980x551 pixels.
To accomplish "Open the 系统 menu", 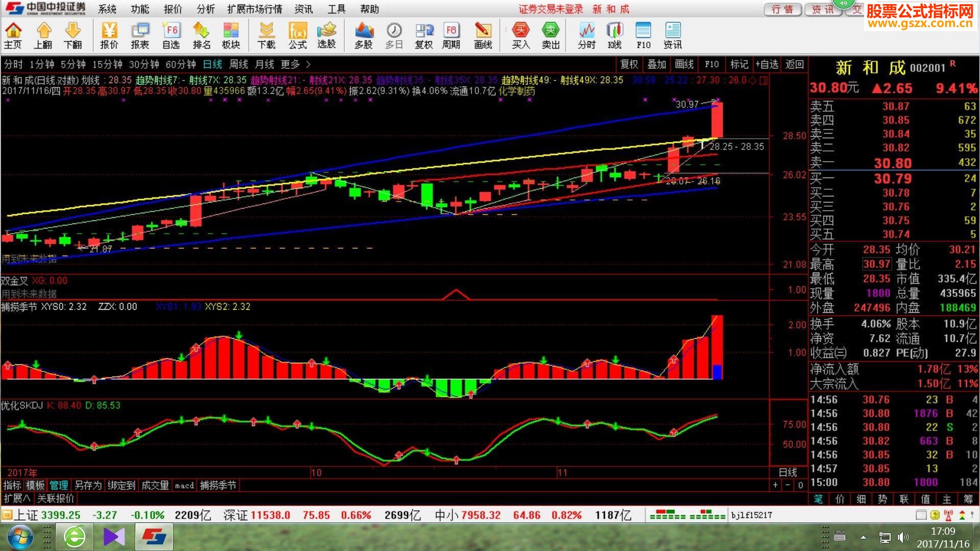I will click(107, 9).
